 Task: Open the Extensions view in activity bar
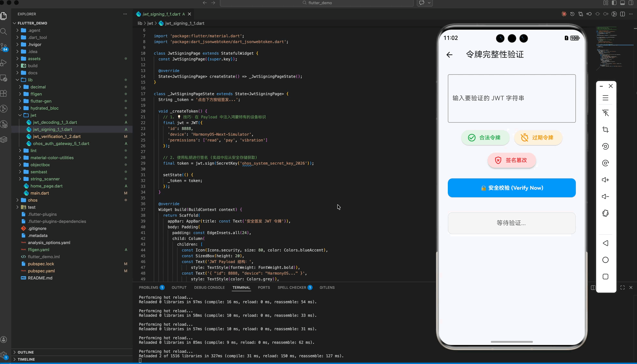(4, 94)
